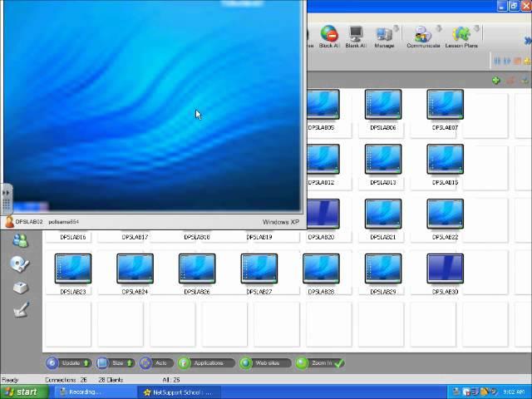Select the DPSLAB20 dark blue screen icon

click(323, 214)
